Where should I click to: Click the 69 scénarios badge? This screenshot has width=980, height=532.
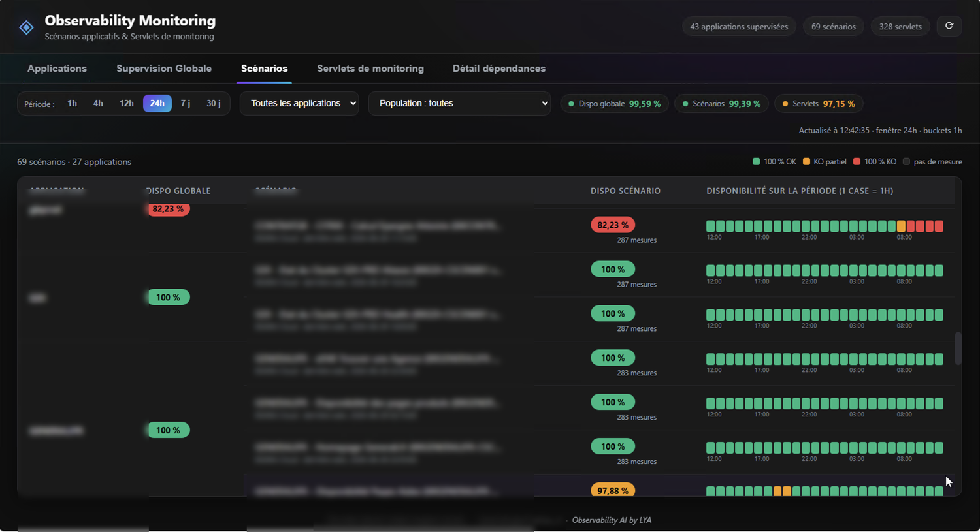point(834,27)
